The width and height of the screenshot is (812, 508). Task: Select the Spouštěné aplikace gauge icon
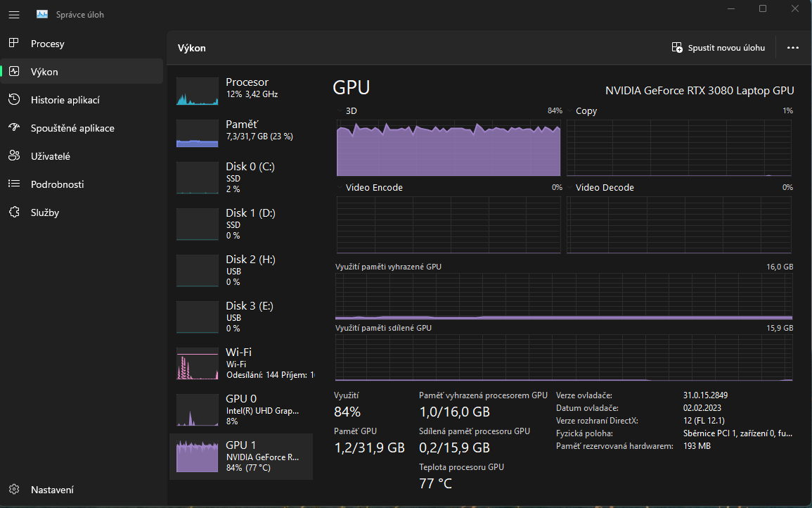[x=14, y=128]
